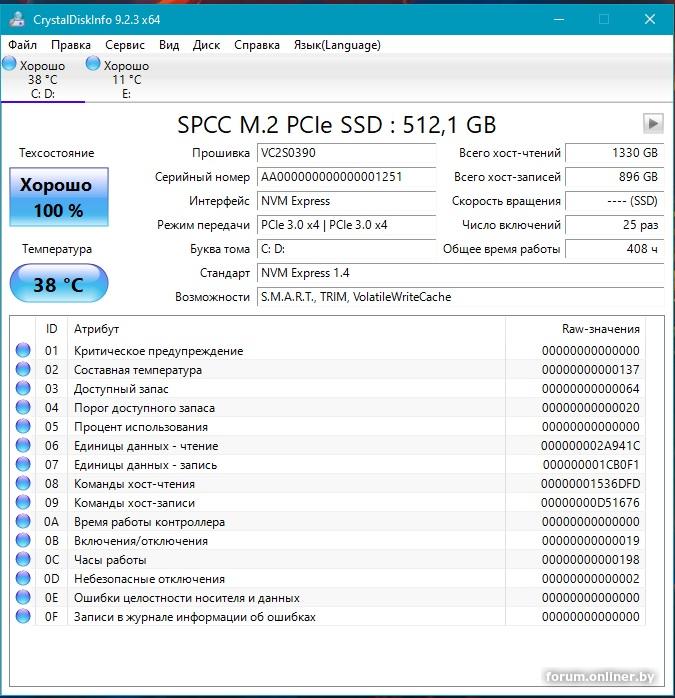This screenshot has width=675, height=698.
Task: Click the Возможности field with S.M.A.R.T., TRIM
Action: point(460,297)
